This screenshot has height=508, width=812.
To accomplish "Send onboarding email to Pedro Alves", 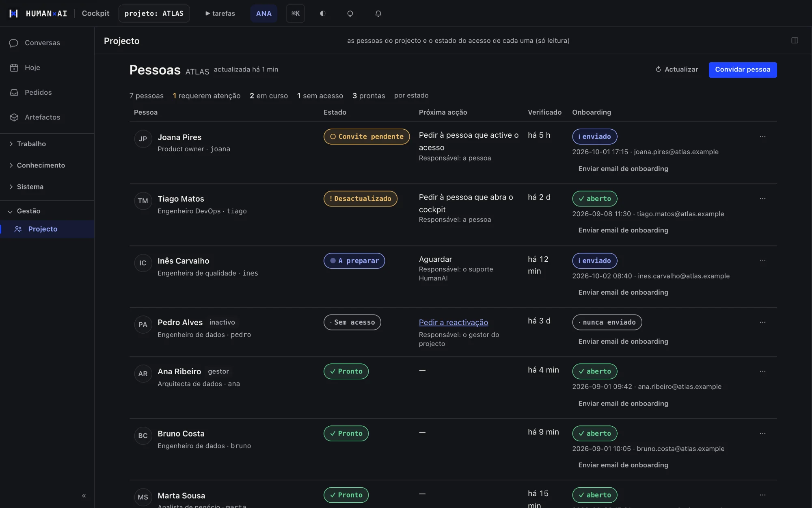I will point(623,341).
